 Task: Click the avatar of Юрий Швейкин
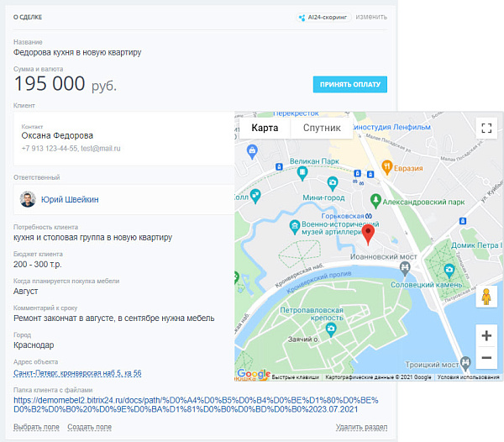point(28,199)
